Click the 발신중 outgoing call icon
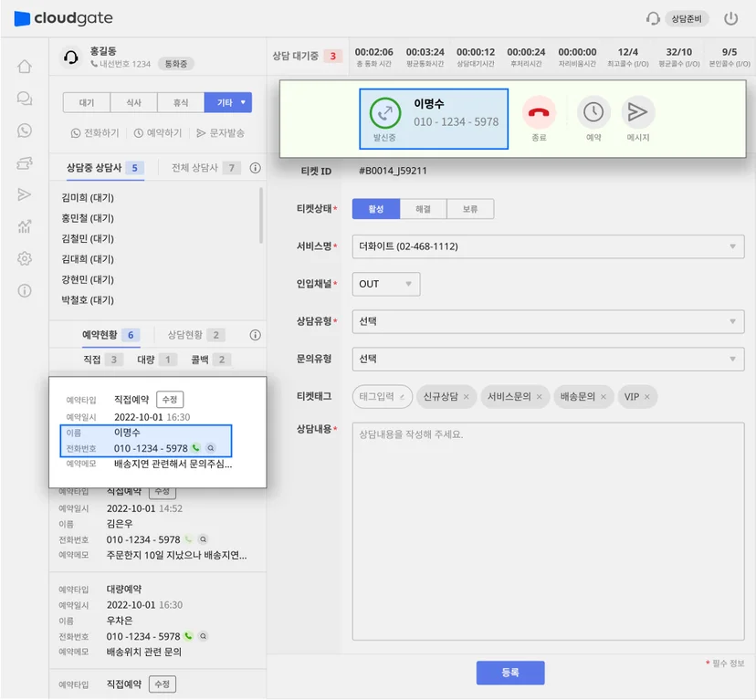This screenshot has width=756, height=700. pyautogui.click(x=384, y=113)
